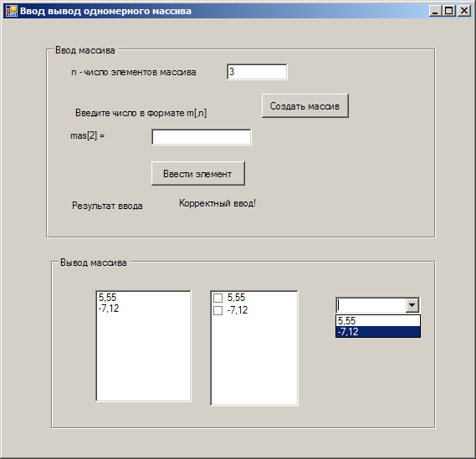The image size is (476, 459).
Task: Choose -7,12 from the dropdown list
Action: [378, 332]
